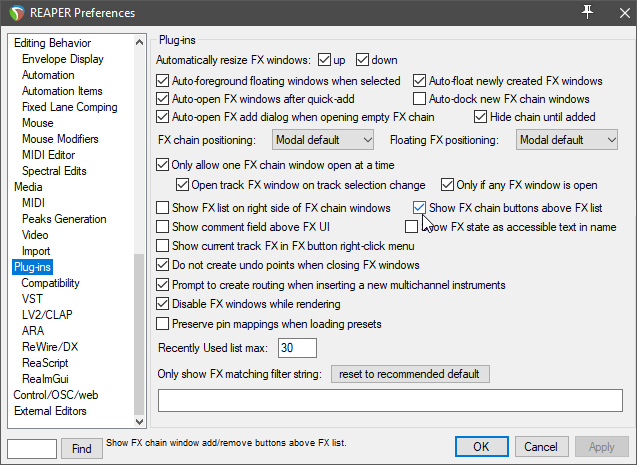Click the Recently Used list max field
Image resolution: width=637 pixels, height=465 pixels.
(x=298, y=348)
